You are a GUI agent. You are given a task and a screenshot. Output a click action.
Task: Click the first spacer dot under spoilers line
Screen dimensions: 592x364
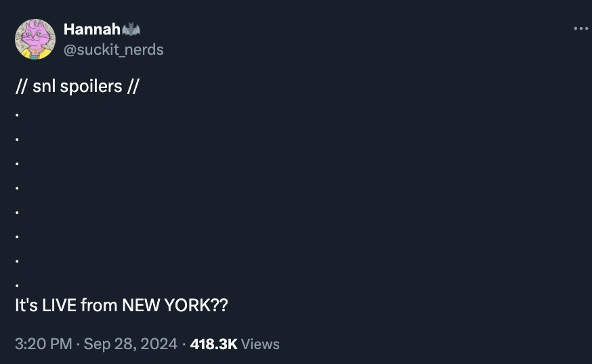[17, 115]
